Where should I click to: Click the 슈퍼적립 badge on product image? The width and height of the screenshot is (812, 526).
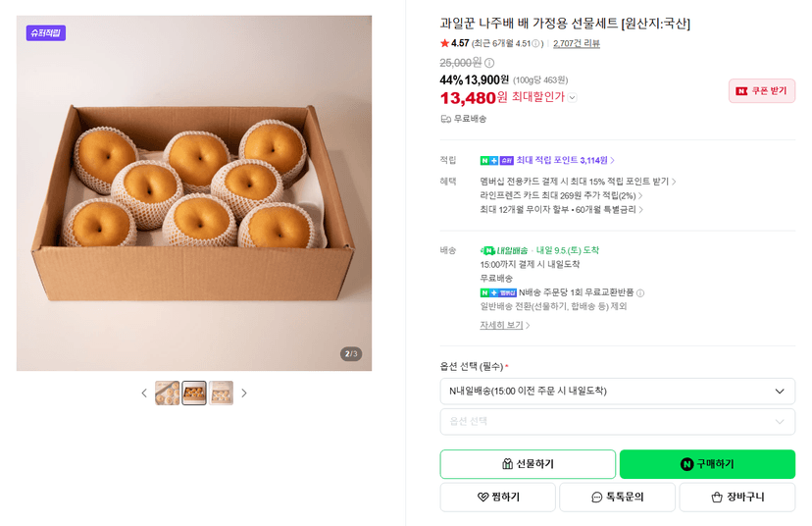pos(46,33)
